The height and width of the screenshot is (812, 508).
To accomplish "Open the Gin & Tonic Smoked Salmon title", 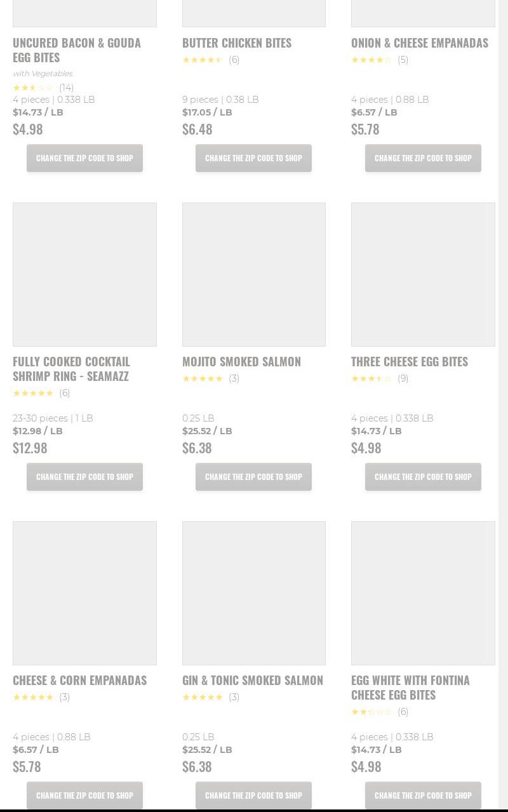I will pyautogui.click(x=252, y=680).
